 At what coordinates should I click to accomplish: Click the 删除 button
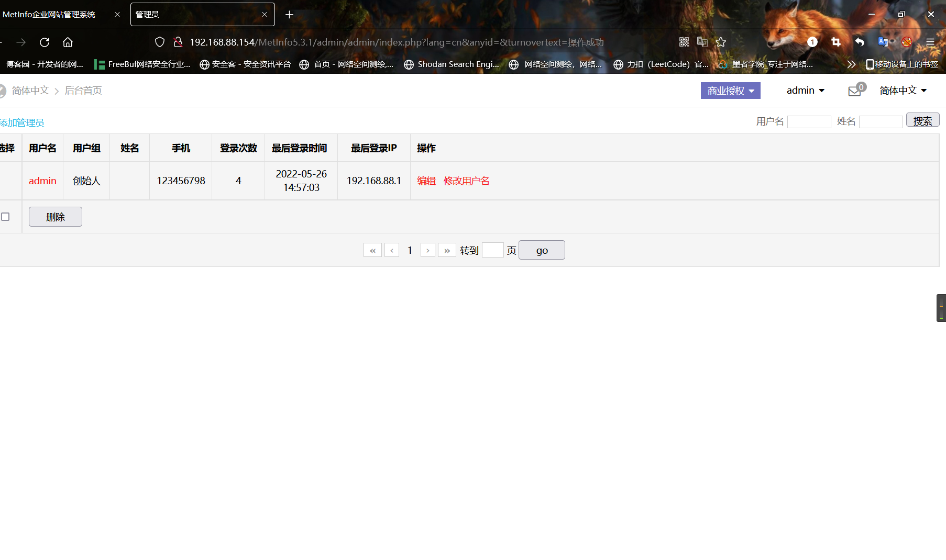pyautogui.click(x=56, y=217)
